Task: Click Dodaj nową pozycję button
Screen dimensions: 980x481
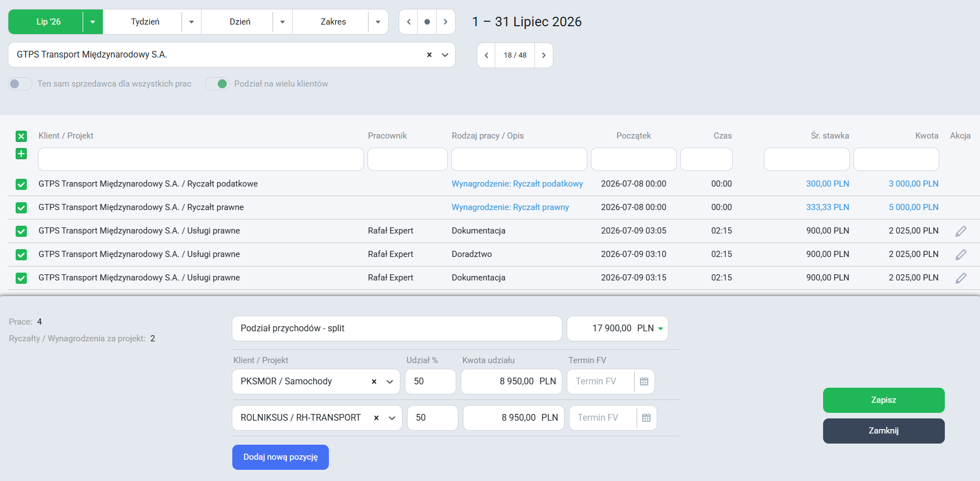Action: point(280,457)
